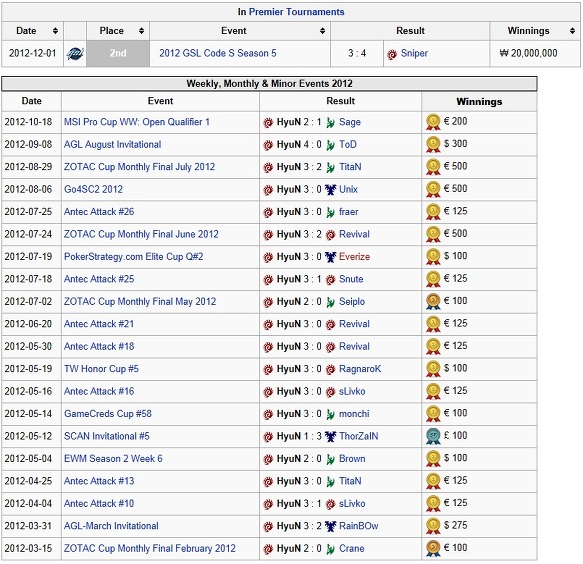
Task: Open the PokerStrategy.com Elite Cup Q#2 event
Action: coord(133,257)
